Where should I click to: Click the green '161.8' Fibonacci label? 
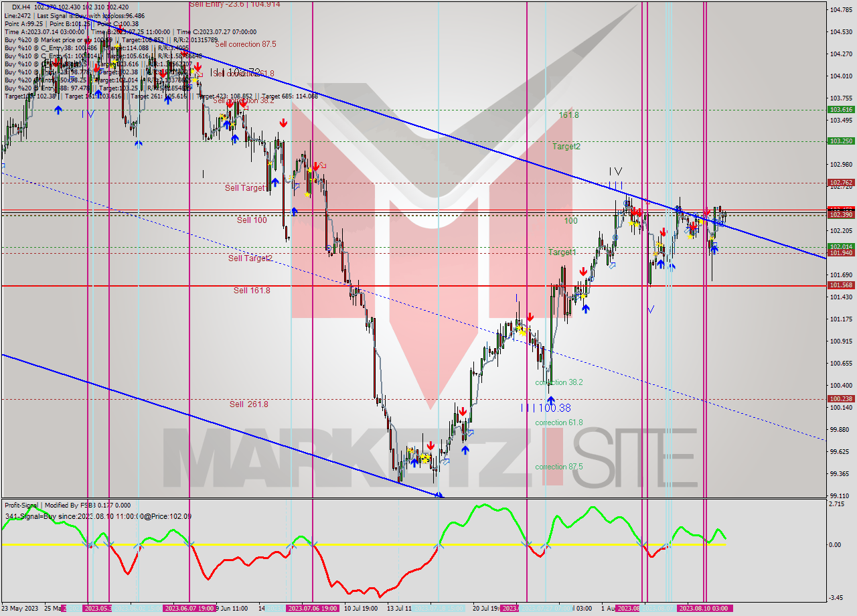pos(569,115)
